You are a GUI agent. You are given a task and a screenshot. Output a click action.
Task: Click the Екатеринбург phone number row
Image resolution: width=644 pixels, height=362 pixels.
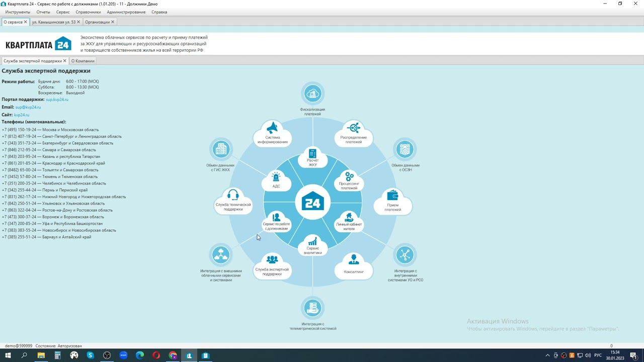point(57,143)
